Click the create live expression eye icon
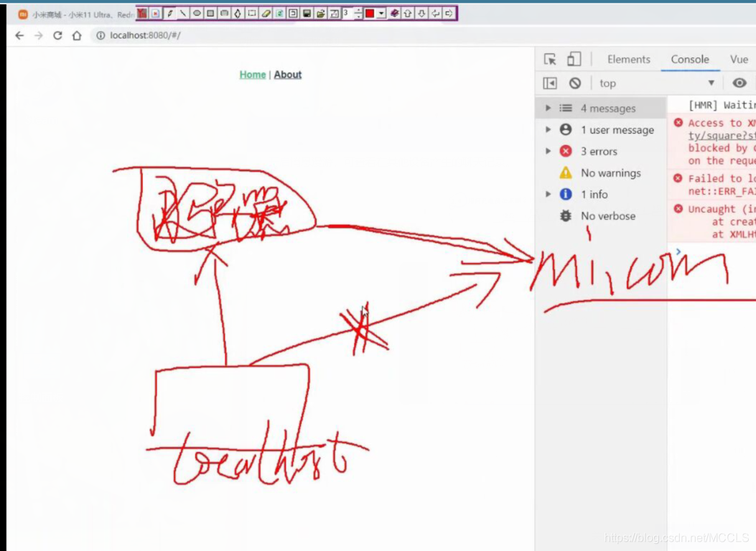 coord(739,83)
